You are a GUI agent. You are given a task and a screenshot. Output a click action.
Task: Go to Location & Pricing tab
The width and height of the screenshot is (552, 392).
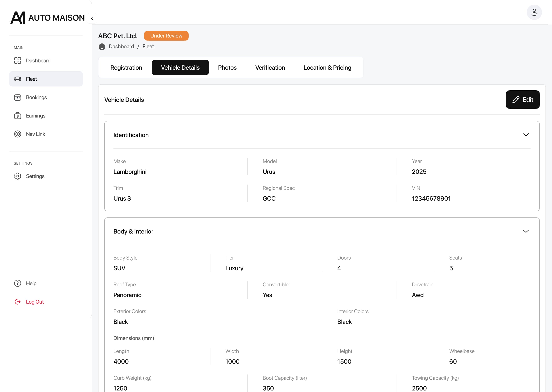pos(327,68)
